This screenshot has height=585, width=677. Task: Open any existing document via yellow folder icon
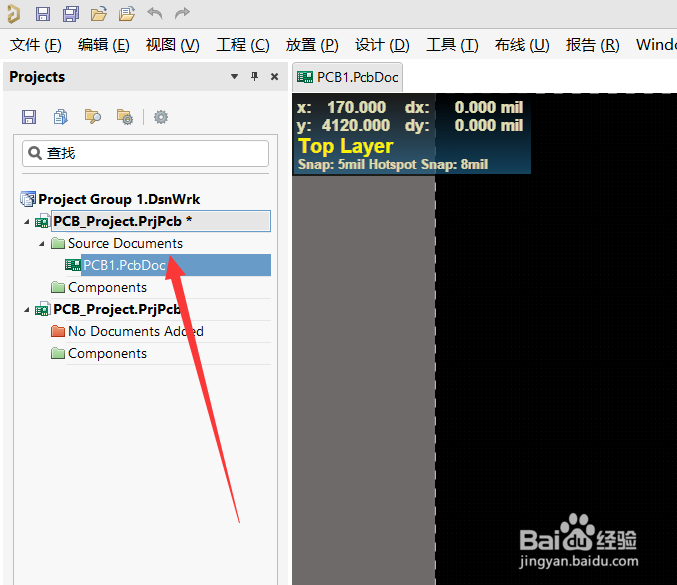tap(98, 13)
